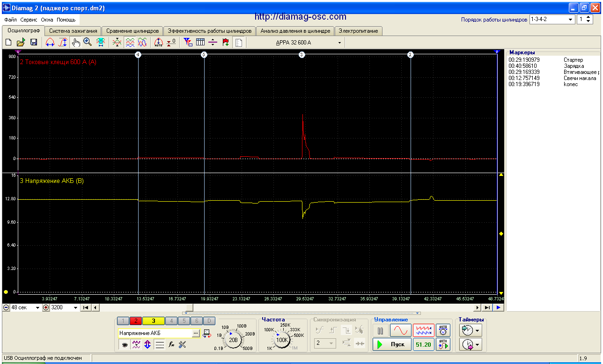Screen dimensions: 603x364
Task: Click the zero level adjust icon
Action: [x=171, y=43]
